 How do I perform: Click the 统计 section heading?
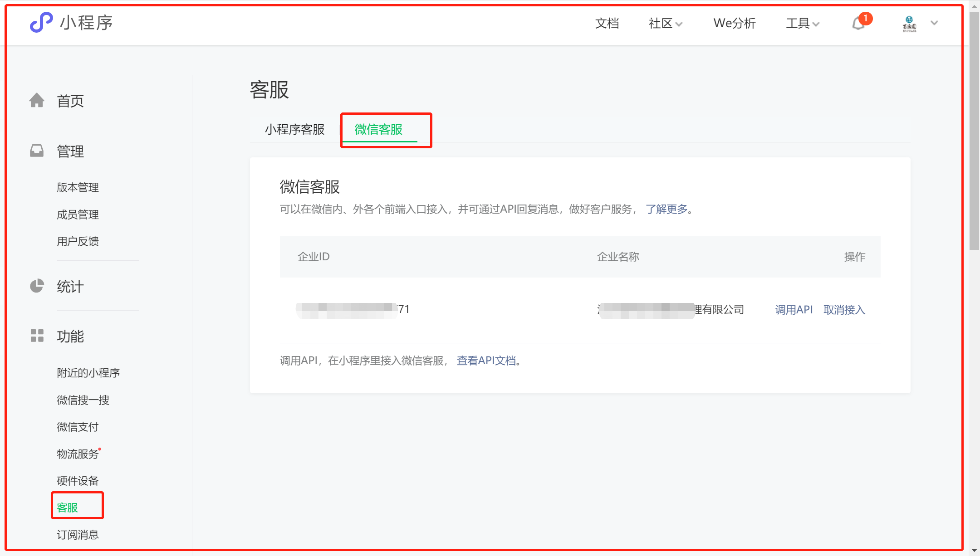(70, 286)
